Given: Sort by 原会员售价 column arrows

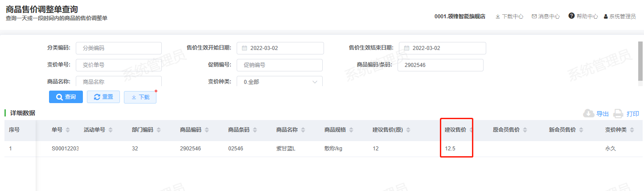Looking at the screenshot, I should point(525,130).
